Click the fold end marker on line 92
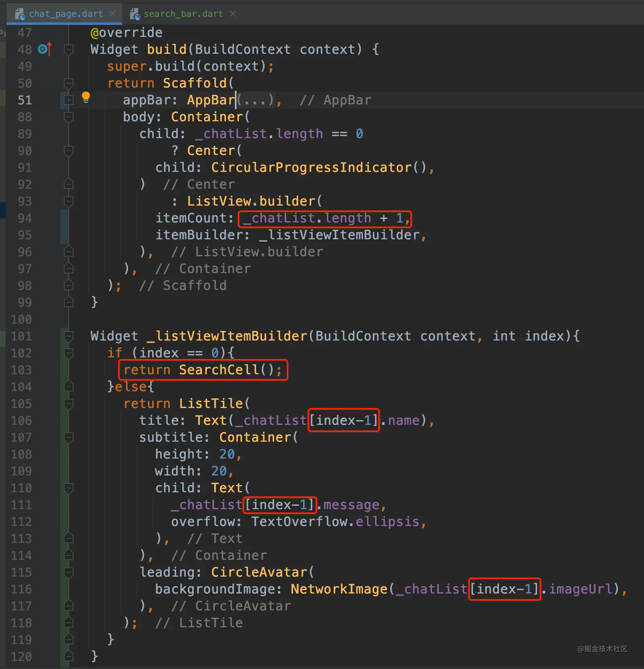The height and width of the screenshot is (669, 644). click(69, 184)
